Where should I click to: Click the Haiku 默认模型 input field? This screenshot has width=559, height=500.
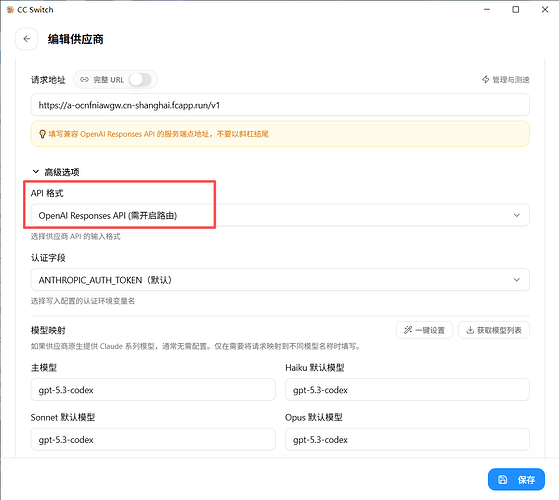(x=407, y=390)
